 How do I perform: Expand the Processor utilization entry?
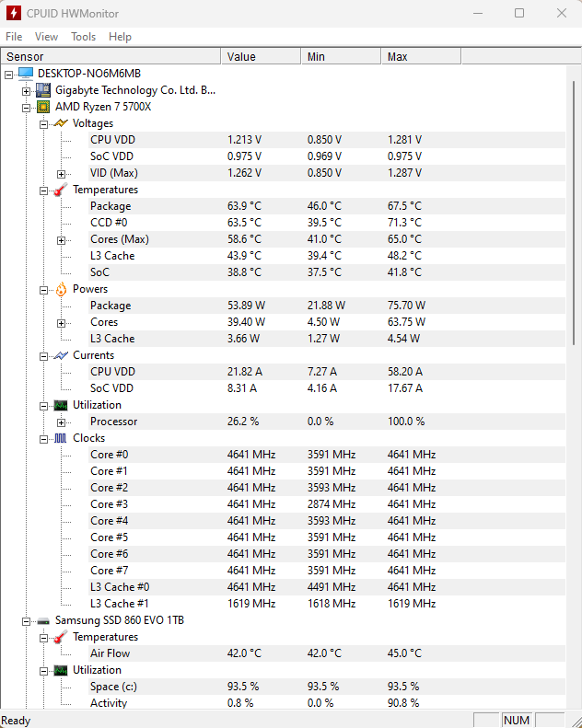pos(62,422)
